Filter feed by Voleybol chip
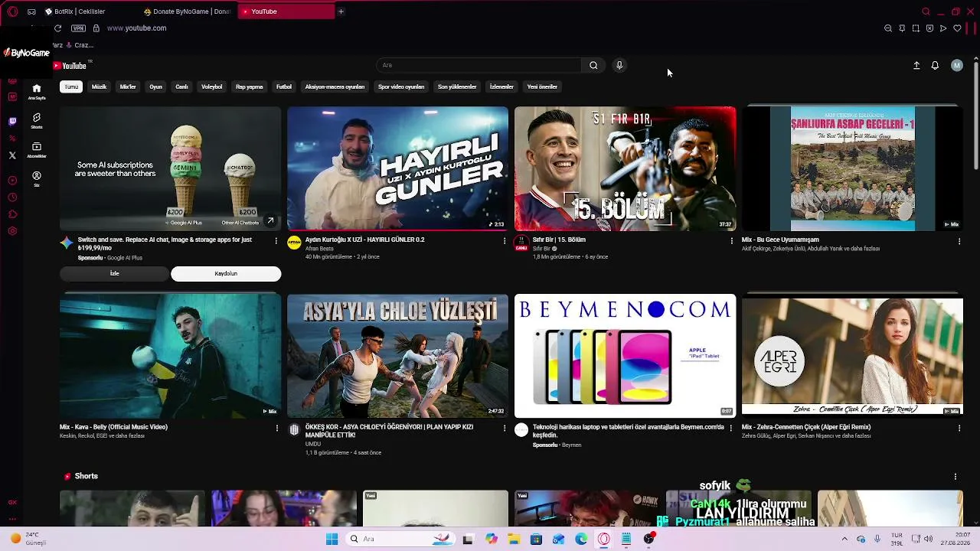This screenshot has height=551, width=980. point(211,86)
